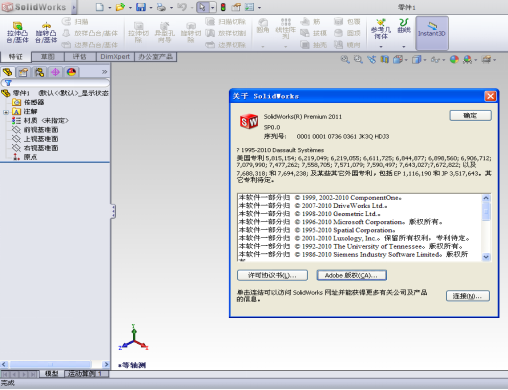Screen dimensions: 508x390
Task: Close the 关于 SolidWorks dialog
Action: point(490,96)
